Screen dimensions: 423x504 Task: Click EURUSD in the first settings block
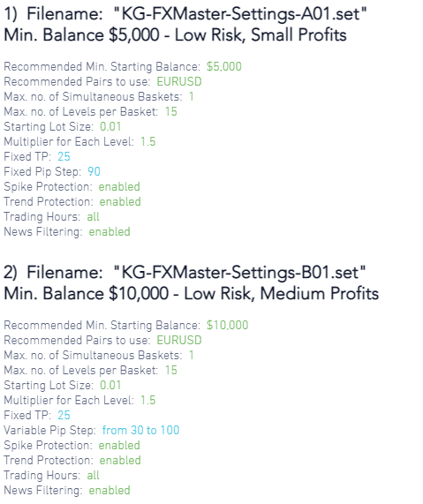coord(179,81)
